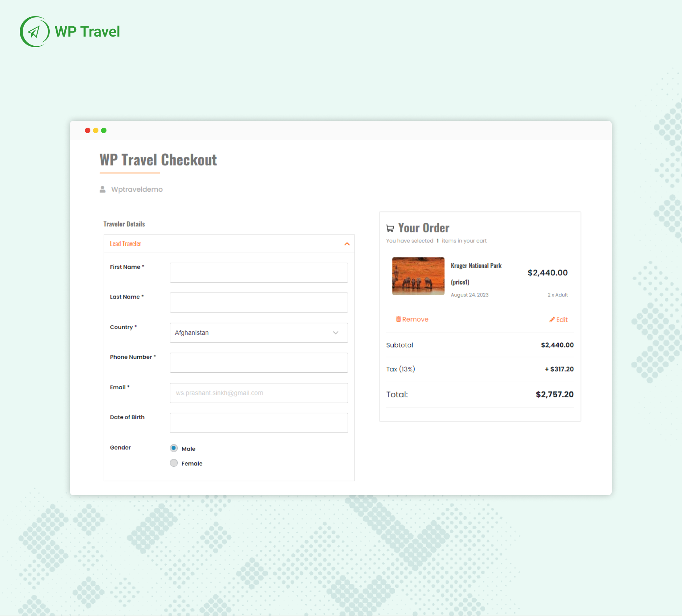Collapse the Lead Traveler section chevron
This screenshot has width=682, height=616.
[x=347, y=244]
